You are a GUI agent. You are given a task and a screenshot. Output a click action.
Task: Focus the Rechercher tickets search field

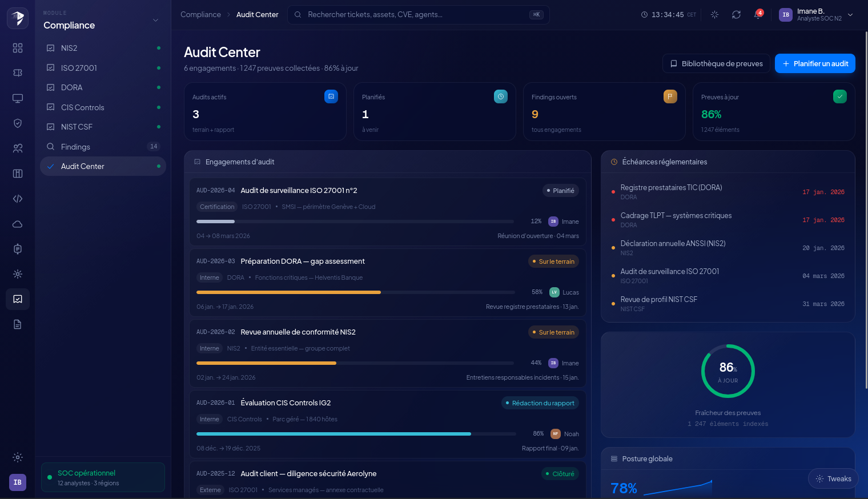point(419,15)
